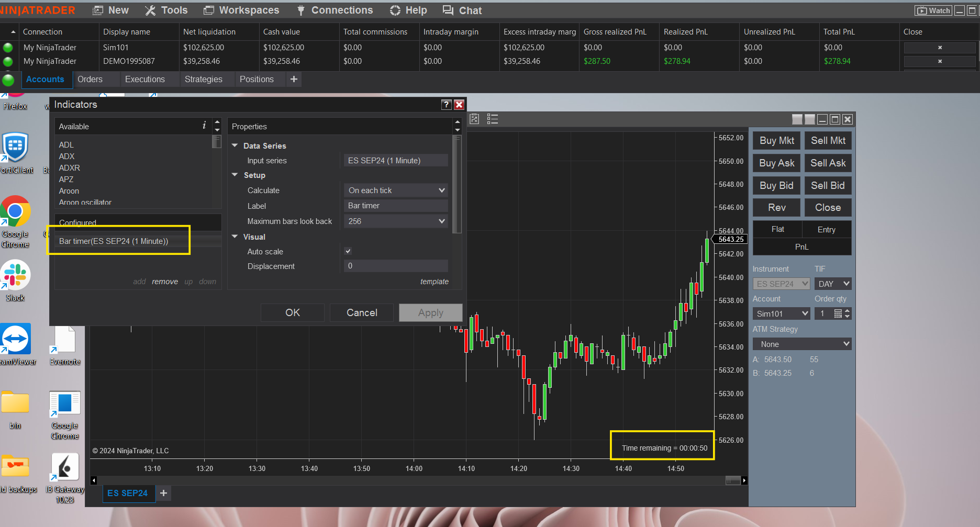
Task: Click the 'remove' link under Configured
Action: 165,282
